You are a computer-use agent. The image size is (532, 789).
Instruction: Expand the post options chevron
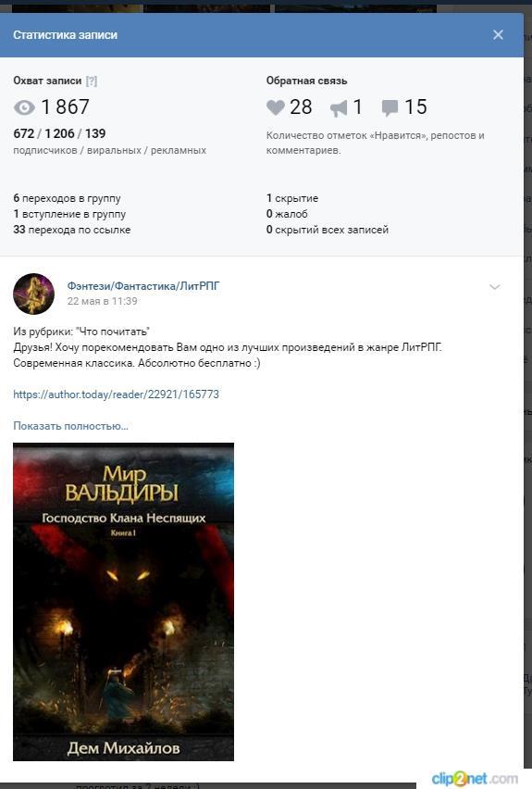tap(495, 287)
